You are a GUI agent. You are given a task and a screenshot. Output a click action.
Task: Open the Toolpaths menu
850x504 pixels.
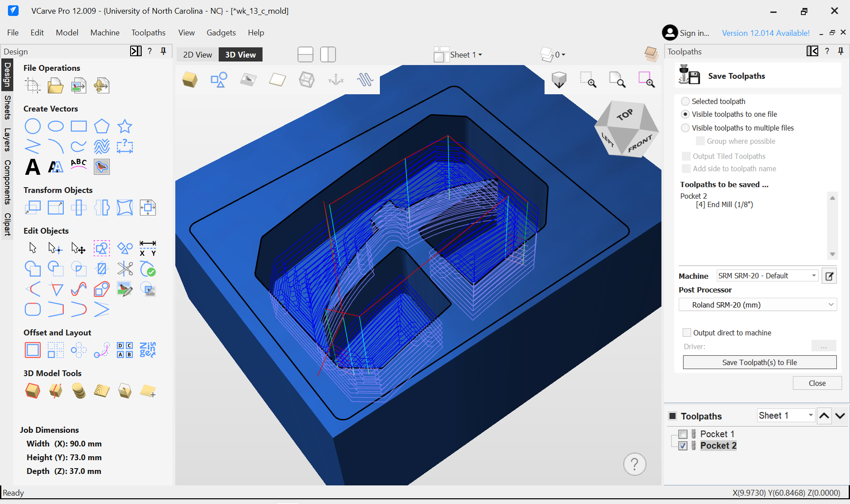[148, 32]
